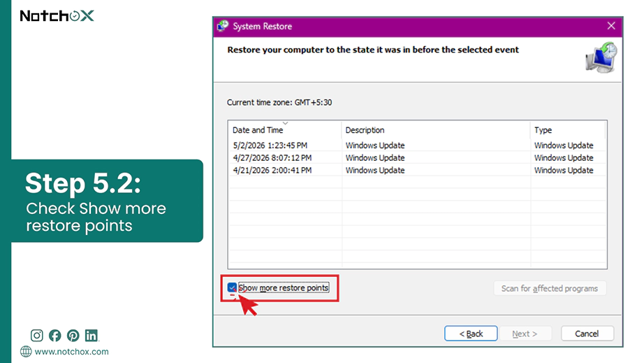Click Current time zone GMT+5:30 text
The image size is (644, 363).
279,102
